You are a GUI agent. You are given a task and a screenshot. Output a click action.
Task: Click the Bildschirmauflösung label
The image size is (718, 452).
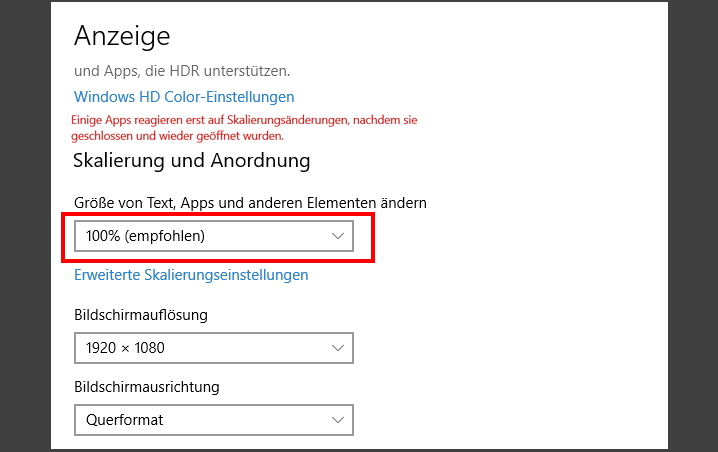point(141,315)
